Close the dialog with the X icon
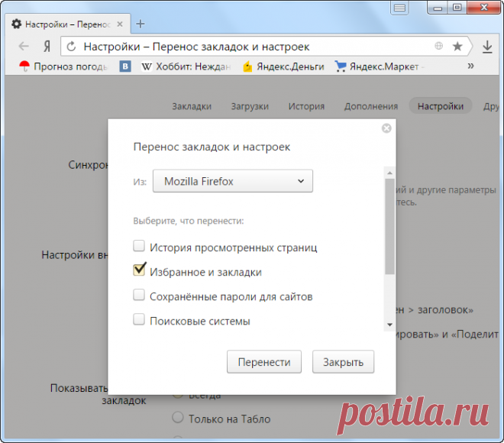This screenshot has width=504, height=443. point(386,128)
